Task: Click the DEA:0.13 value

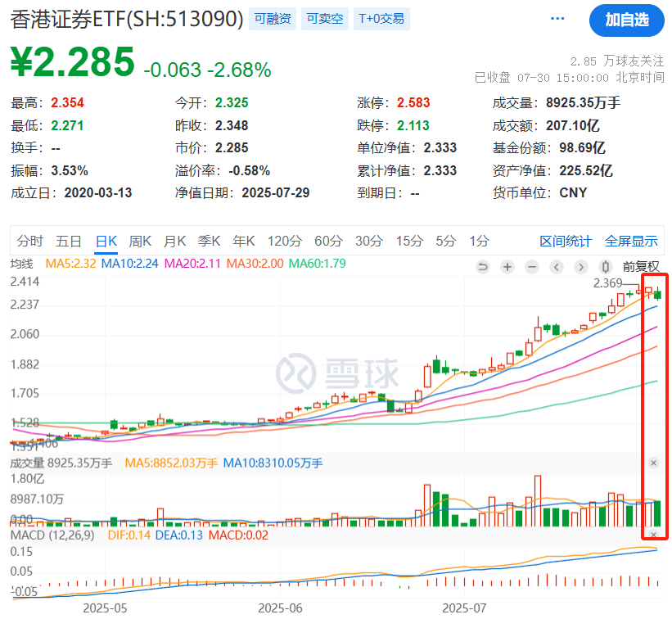Action: pos(178,535)
